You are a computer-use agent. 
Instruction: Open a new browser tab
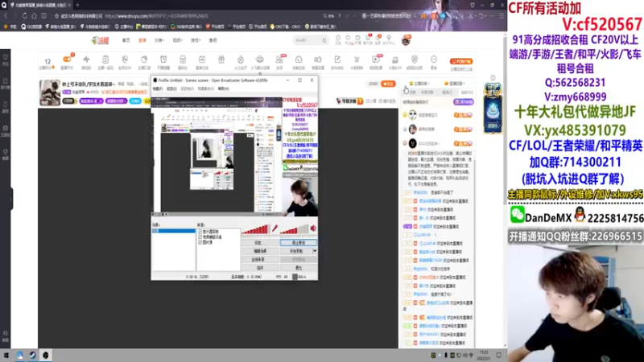77,5
